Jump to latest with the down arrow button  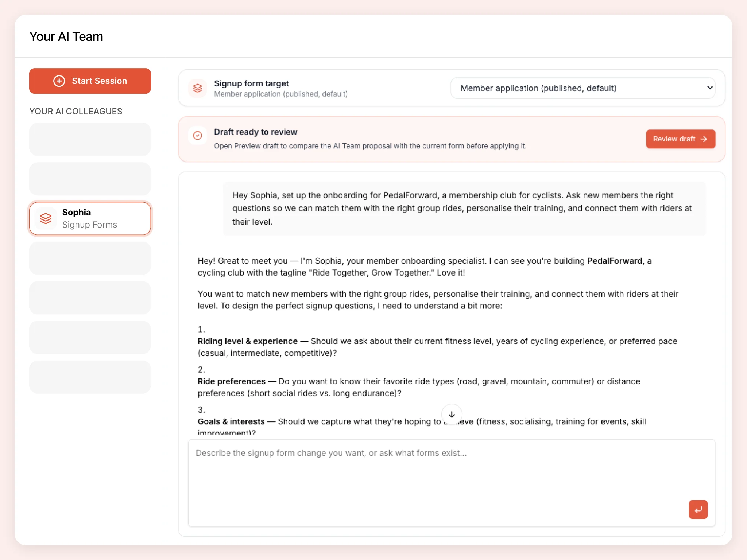click(x=452, y=415)
